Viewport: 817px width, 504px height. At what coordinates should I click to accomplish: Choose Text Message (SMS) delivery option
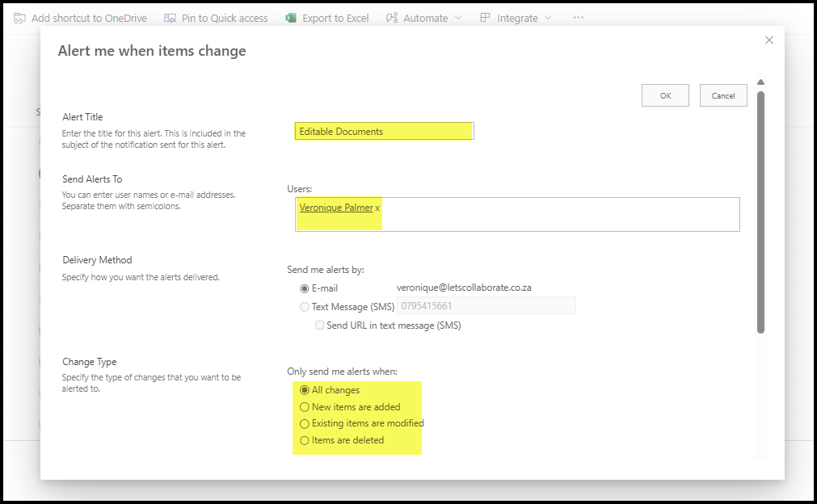point(305,307)
